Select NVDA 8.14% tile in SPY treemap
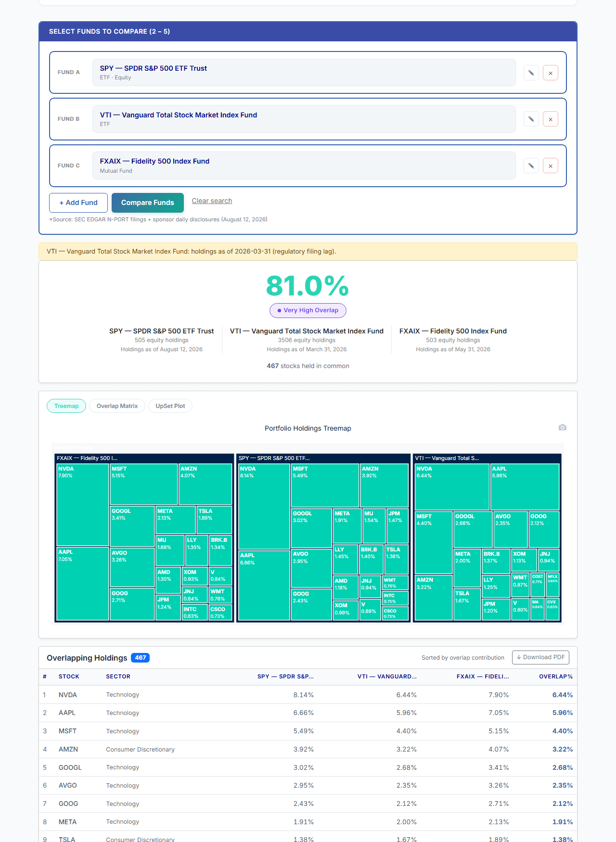 264,507
